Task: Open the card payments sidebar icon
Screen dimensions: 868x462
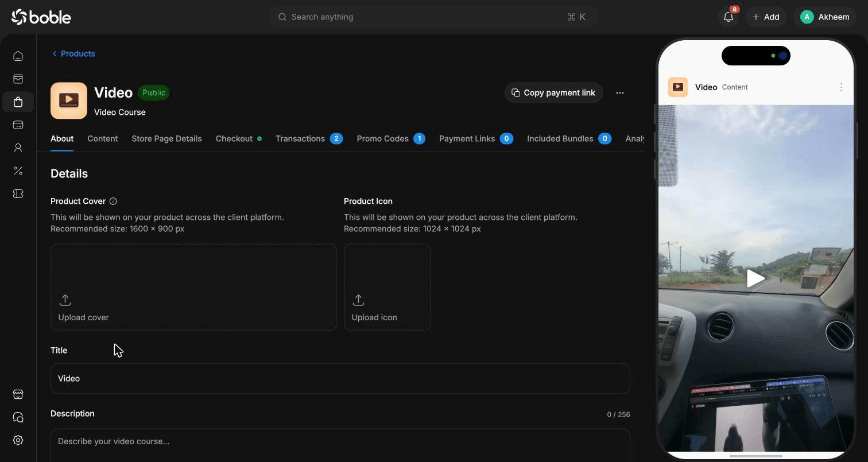Action: pyautogui.click(x=18, y=125)
